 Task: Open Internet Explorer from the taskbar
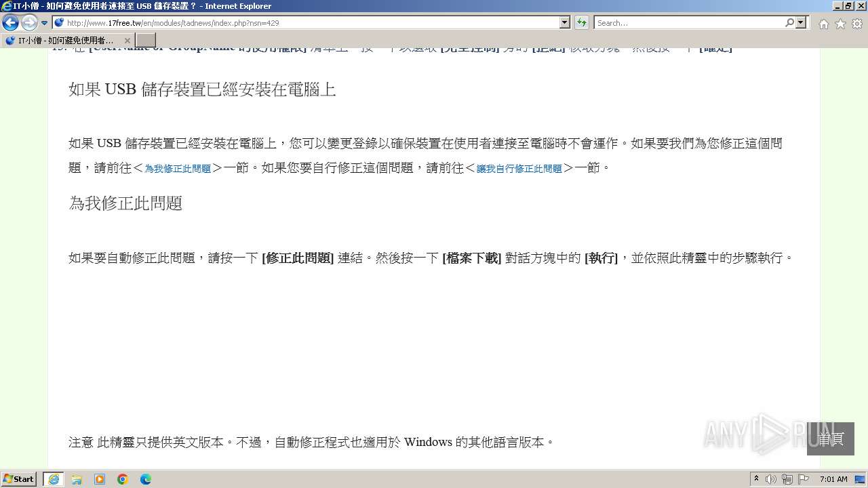[54, 479]
